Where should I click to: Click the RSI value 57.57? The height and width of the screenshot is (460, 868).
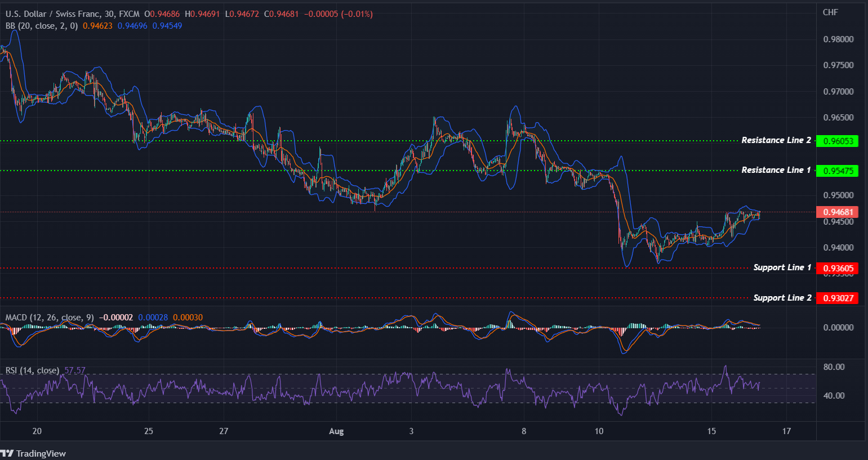pyautogui.click(x=74, y=370)
